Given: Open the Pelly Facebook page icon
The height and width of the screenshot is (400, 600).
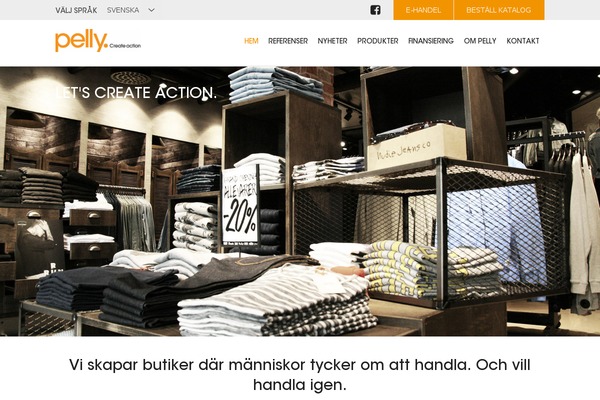Looking at the screenshot, I should [x=375, y=10].
